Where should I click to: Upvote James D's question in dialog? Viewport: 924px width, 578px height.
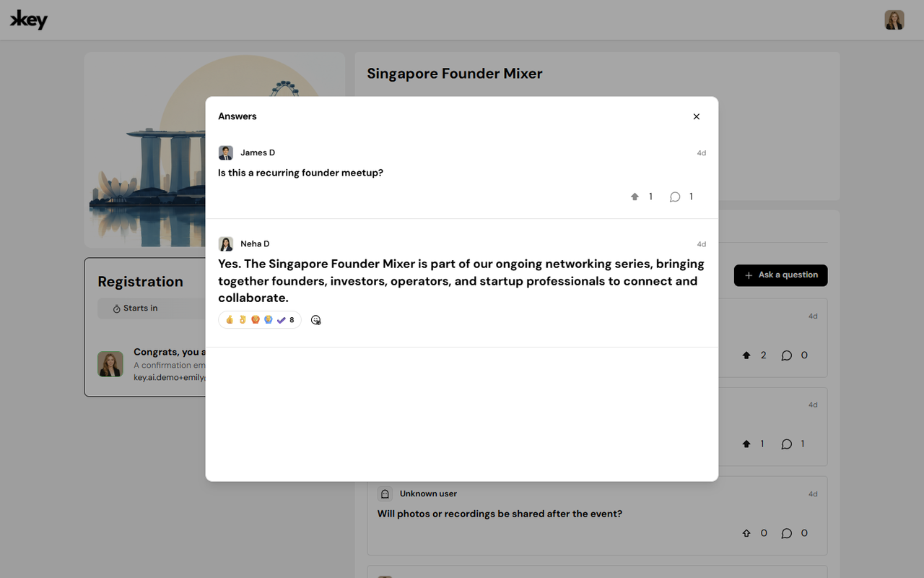635,197
